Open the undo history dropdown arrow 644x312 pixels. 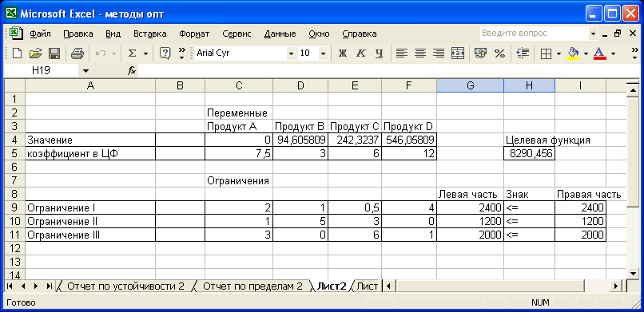(x=113, y=53)
